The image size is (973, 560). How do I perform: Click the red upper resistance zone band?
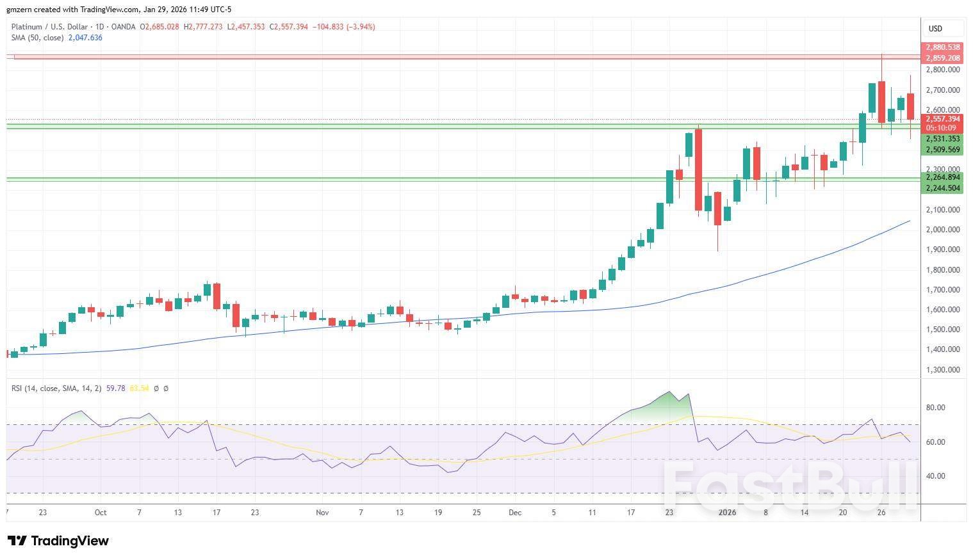point(448,58)
